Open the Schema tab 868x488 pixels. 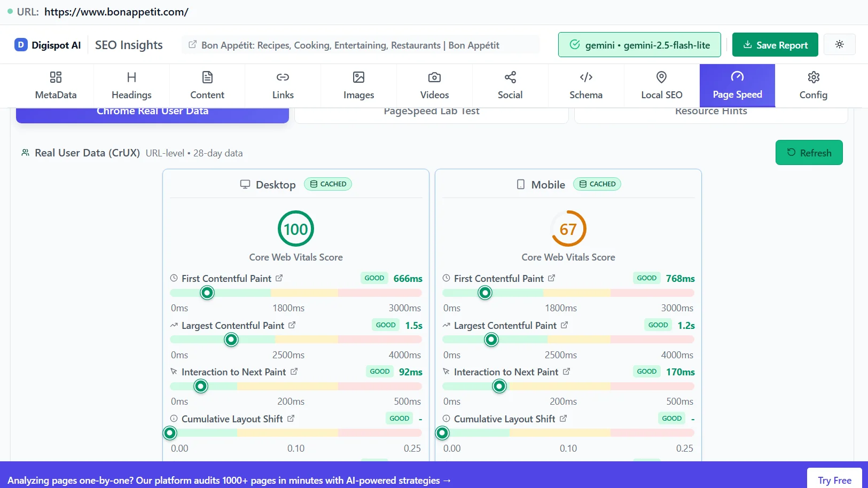(586, 86)
